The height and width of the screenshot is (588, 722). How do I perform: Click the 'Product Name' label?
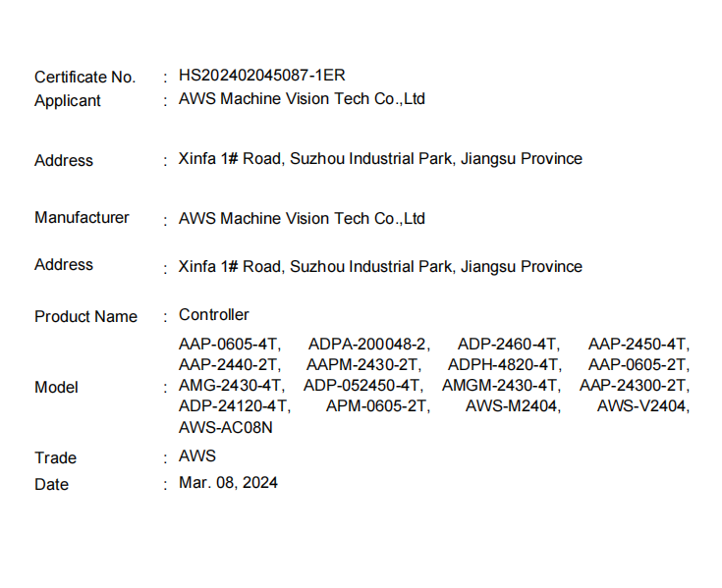[85, 316]
